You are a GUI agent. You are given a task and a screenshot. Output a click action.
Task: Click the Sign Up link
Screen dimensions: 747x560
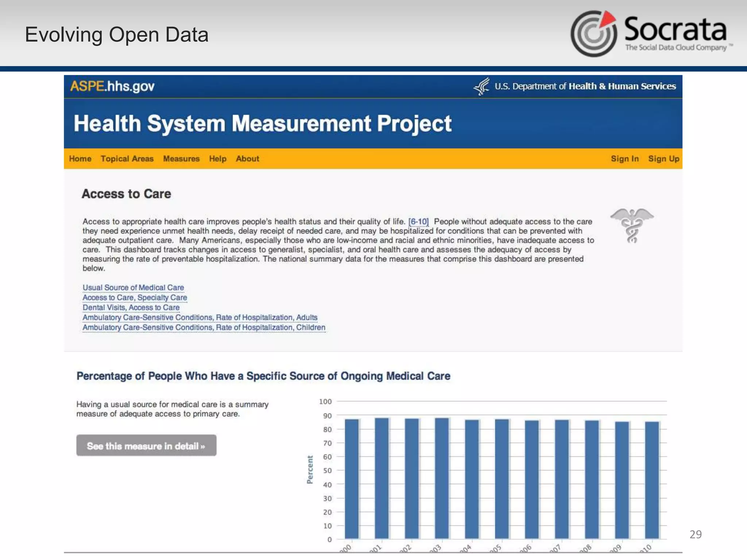coord(663,159)
